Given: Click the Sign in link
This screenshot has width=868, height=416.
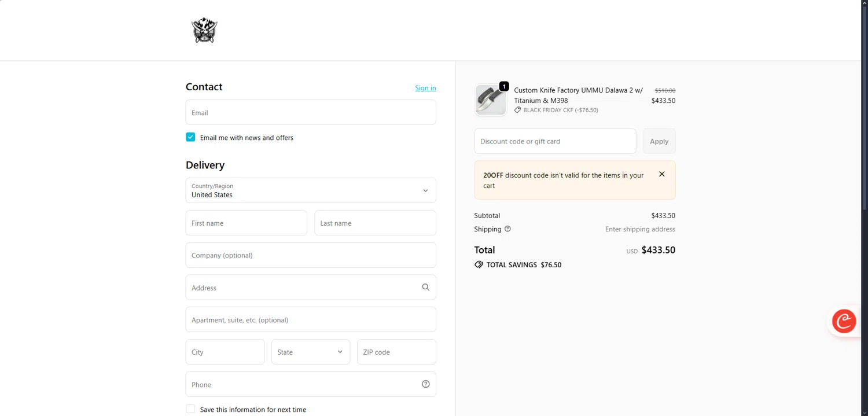Looking at the screenshot, I should pos(425,88).
